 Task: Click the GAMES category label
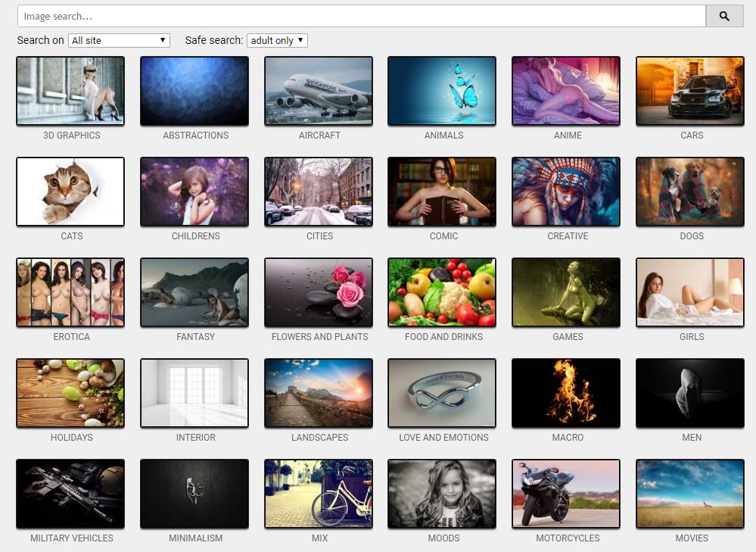pos(568,337)
